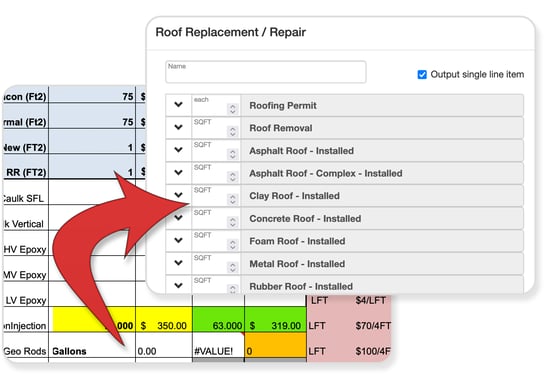Image resolution: width=550 pixels, height=388 pixels.
Task: Click the Name input field
Action: pyautogui.click(x=266, y=72)
